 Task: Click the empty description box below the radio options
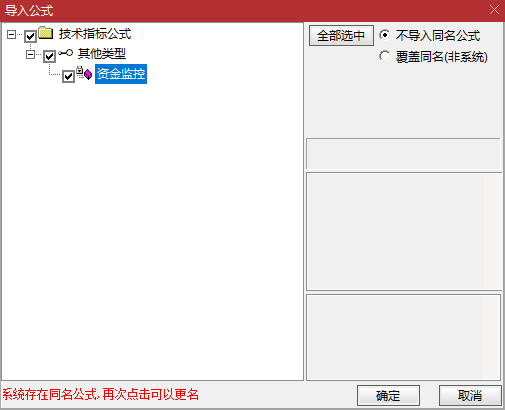click(x=403, y=154)
